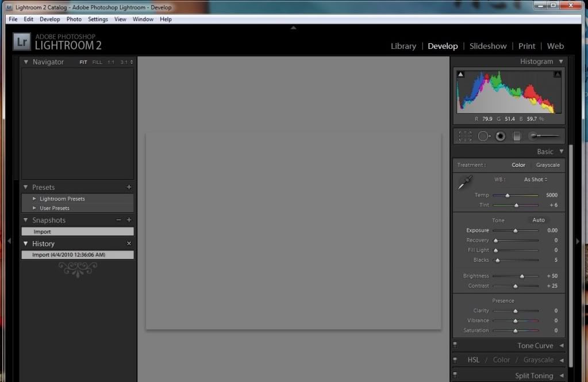Hide the top panel with the arrow
This screenshot has height=382, width=588.
click(294, 28)
